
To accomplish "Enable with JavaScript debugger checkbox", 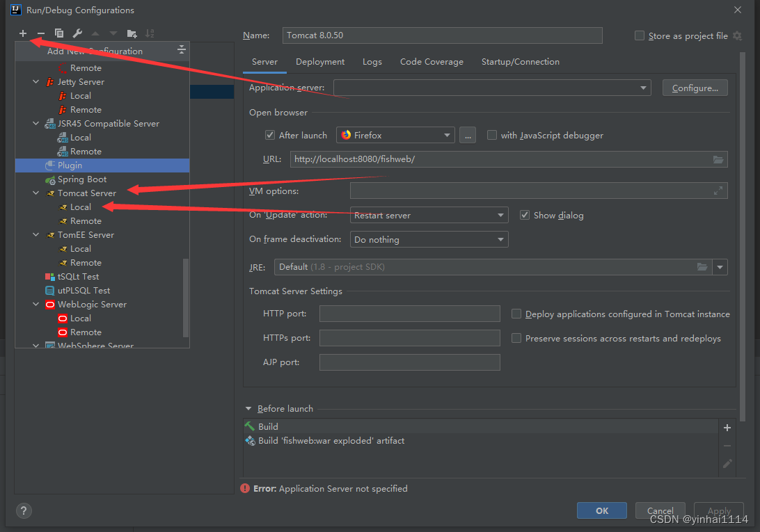I will point(492,135).
